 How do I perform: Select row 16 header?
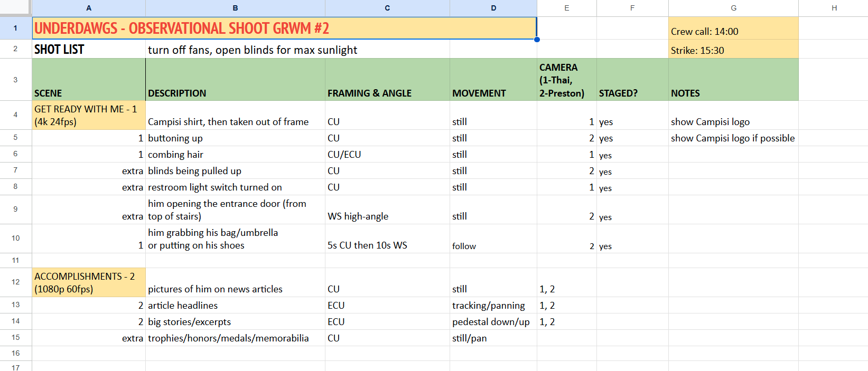(x=16, y=354)
